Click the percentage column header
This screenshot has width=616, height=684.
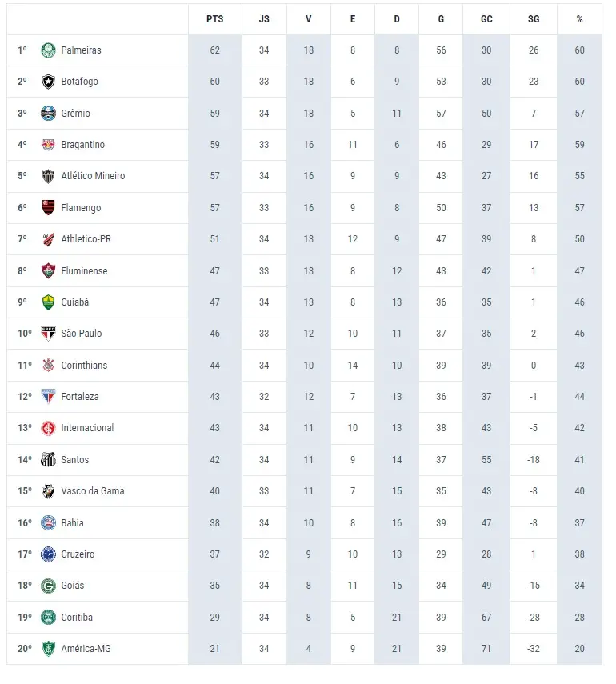[x=579, y=19]
